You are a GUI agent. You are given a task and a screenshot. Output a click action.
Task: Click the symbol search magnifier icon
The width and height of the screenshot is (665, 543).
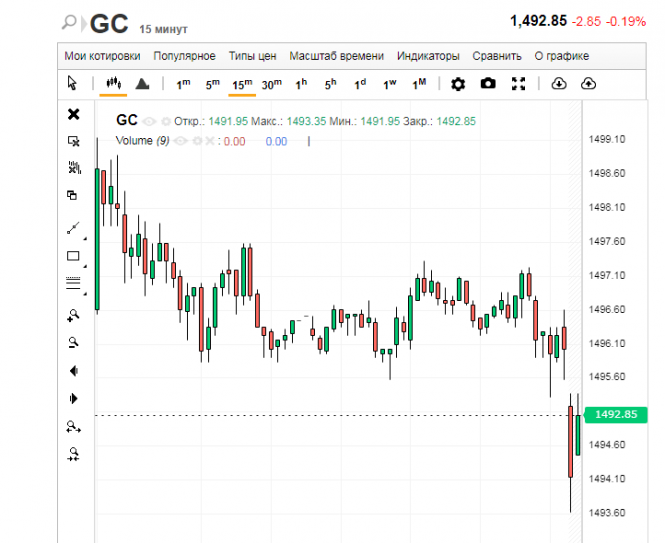pyautogui.click(x=69, y=22)
